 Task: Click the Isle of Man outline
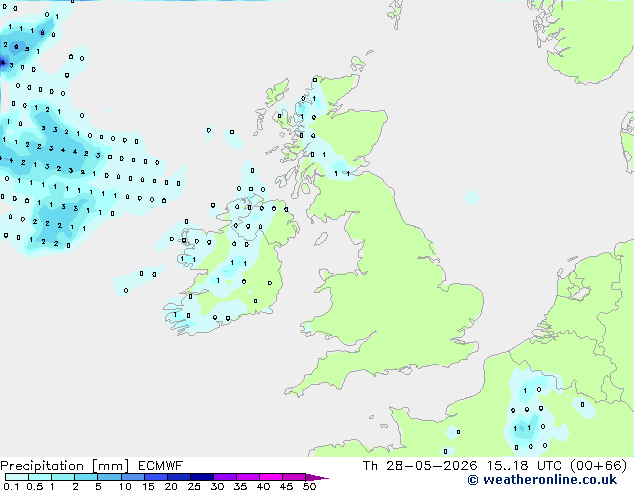click(321, 239)
